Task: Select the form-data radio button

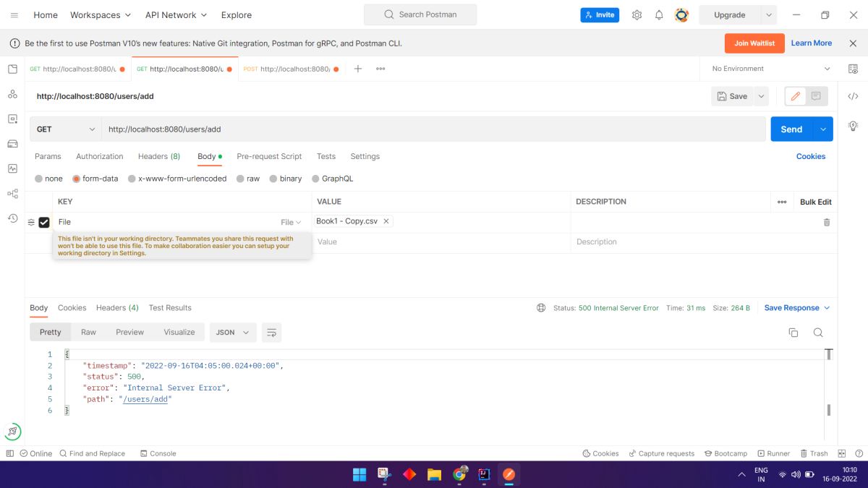Action: tap(77, 179)
